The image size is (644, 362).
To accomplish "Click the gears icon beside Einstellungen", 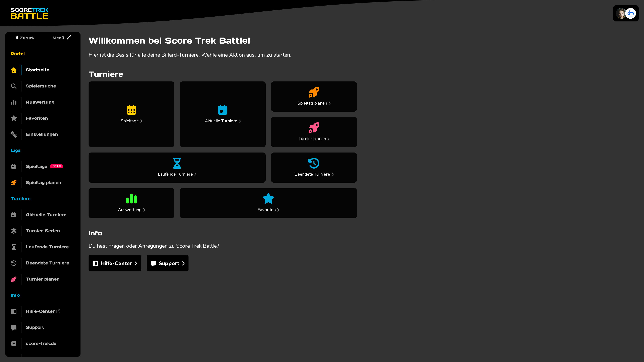I will [14, 134].
